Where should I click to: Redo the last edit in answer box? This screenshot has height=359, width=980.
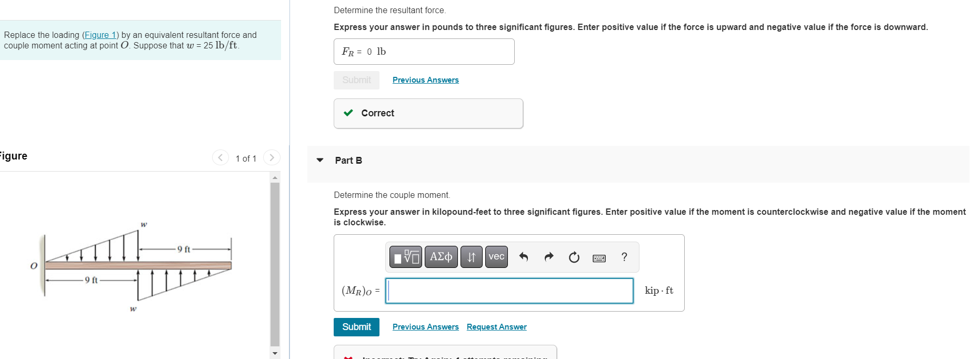point(549,257)
